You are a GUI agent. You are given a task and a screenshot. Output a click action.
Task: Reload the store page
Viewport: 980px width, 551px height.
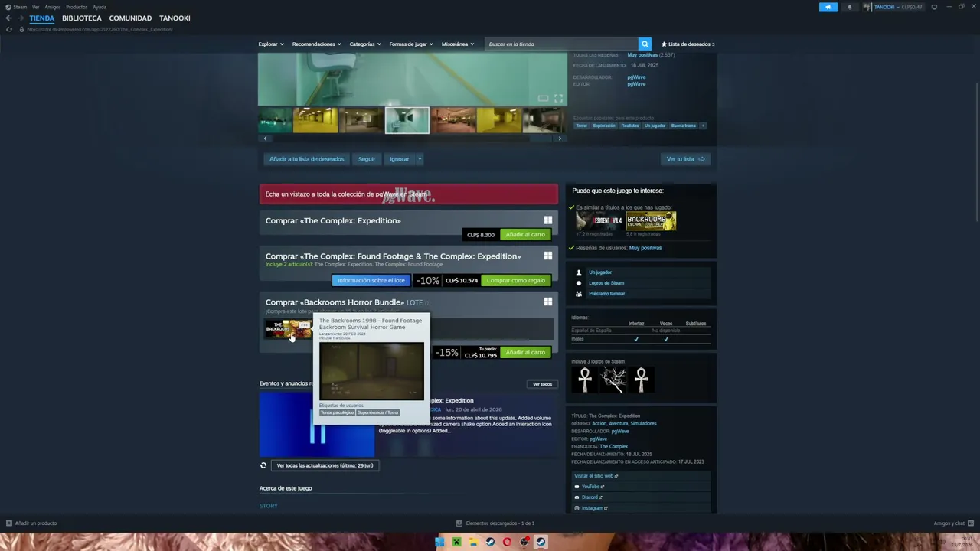coord(9,29)
